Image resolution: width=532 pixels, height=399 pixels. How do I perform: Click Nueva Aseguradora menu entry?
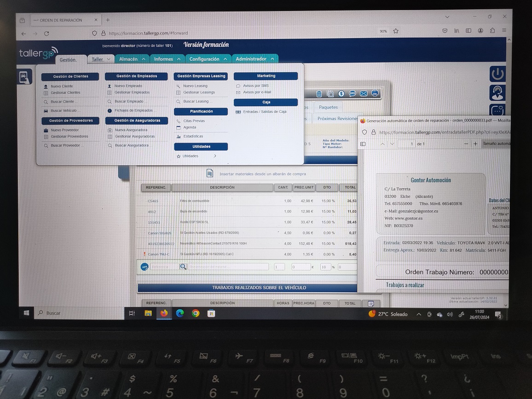[131, 130]
